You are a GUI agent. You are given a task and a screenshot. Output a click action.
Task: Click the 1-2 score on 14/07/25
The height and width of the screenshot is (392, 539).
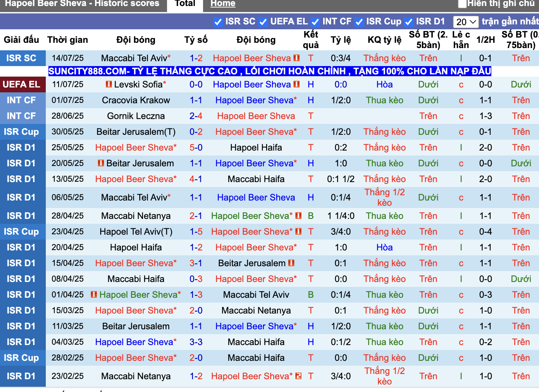(x=196, y=58)
